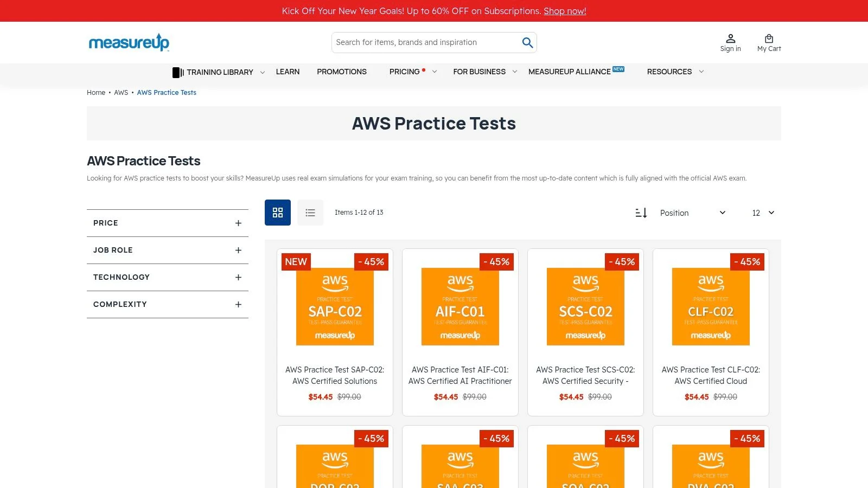Open AWS Practice Test SAP-C02 title link
Image resolution: width=868 pixels, height=488 pixels.
(x=335, y=375)
